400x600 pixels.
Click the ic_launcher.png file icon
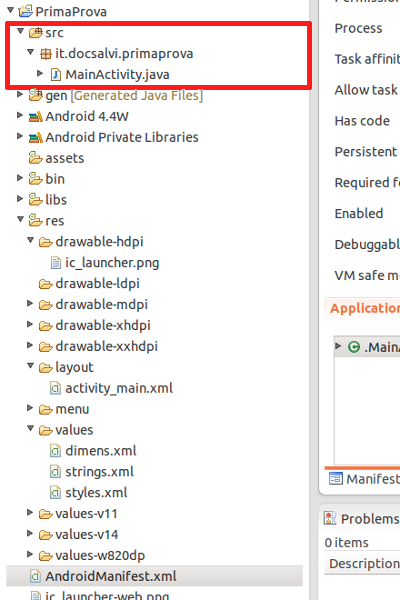[56, 262]
